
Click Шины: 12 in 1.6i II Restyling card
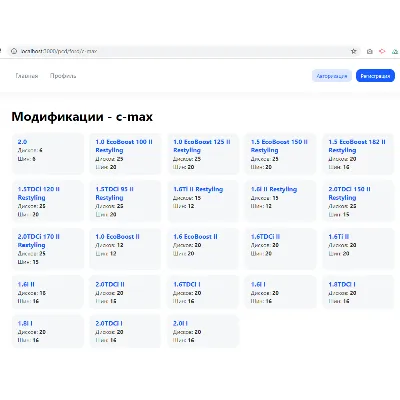[x=261, y=206]
